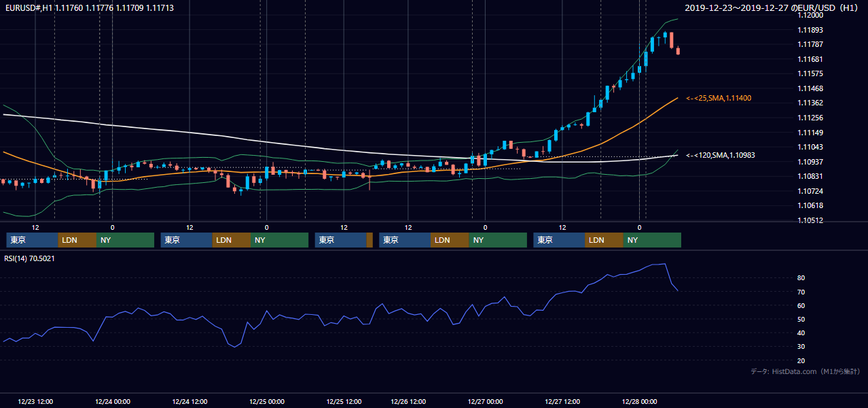Click price axis value 1.11256

tap(810, 118)
